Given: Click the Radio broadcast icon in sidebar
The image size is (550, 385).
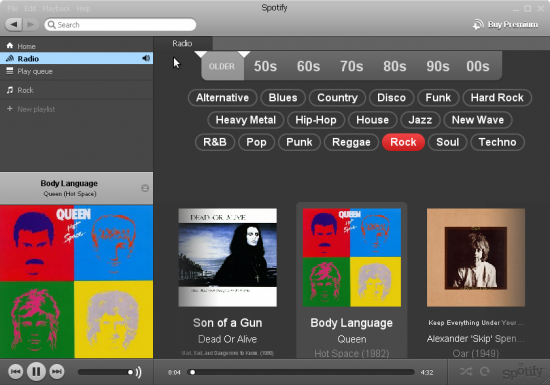Looking at the screenshot, I should [10, 58].
